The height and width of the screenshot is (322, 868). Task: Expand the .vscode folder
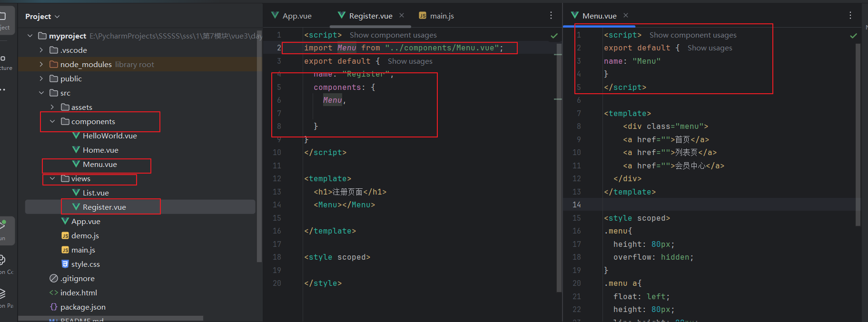[41, 50]
